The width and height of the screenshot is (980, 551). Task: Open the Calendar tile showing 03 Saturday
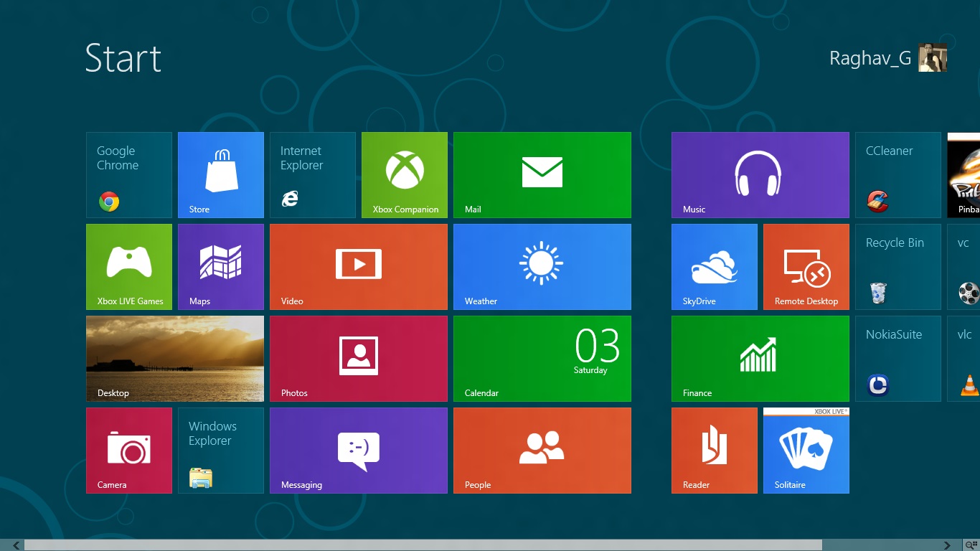(x=542, y=359)
